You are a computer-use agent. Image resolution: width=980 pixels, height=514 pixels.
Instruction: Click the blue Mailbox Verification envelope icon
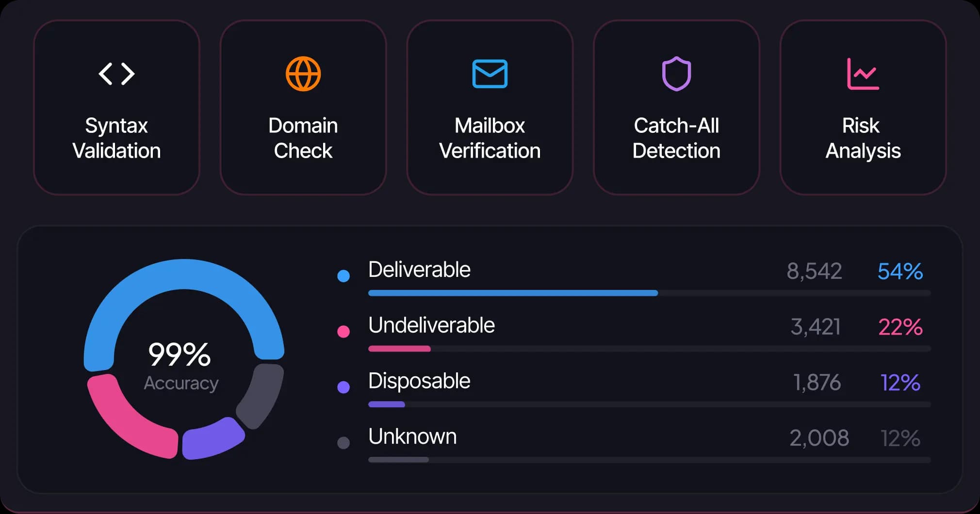pos(490,74)
